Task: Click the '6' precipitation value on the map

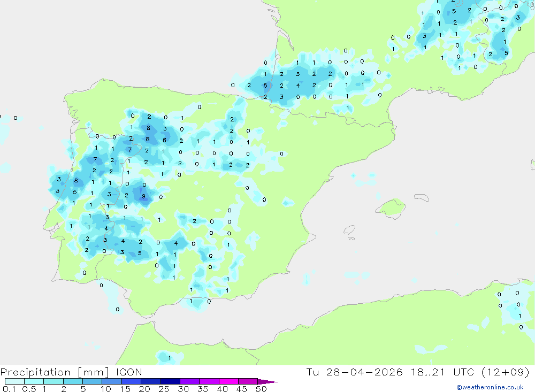Action: point(164,140)
